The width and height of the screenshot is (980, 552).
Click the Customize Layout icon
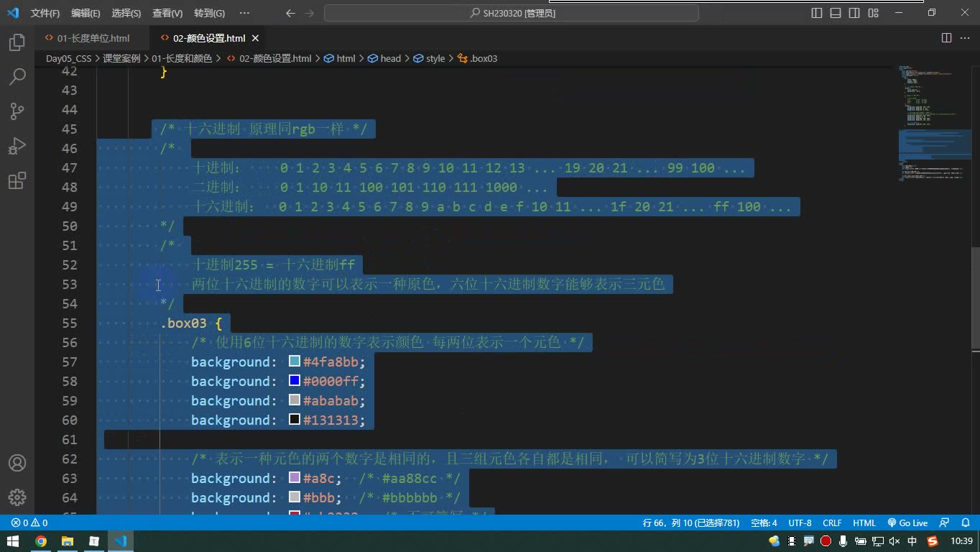873,13
